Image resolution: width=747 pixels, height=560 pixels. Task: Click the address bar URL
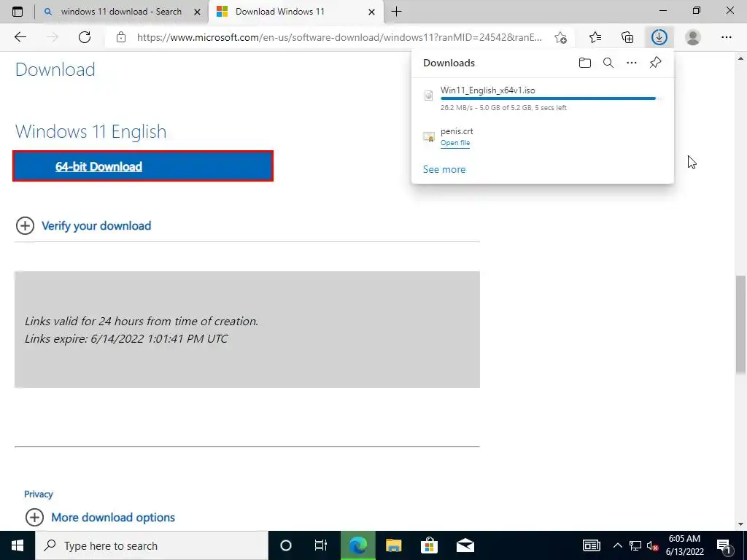click(339, 37)
